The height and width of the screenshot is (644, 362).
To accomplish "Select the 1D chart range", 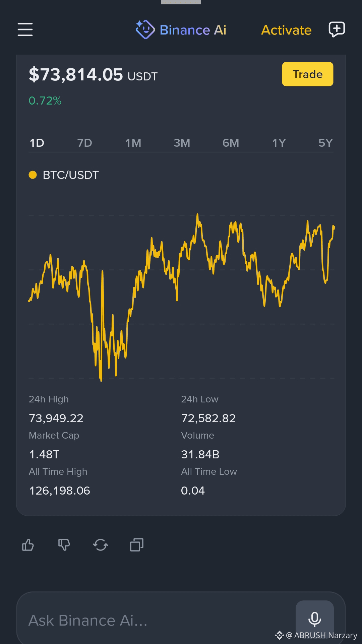I will pos(37,143).
